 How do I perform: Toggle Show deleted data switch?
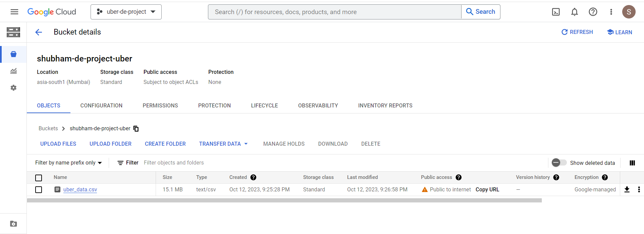559,163
